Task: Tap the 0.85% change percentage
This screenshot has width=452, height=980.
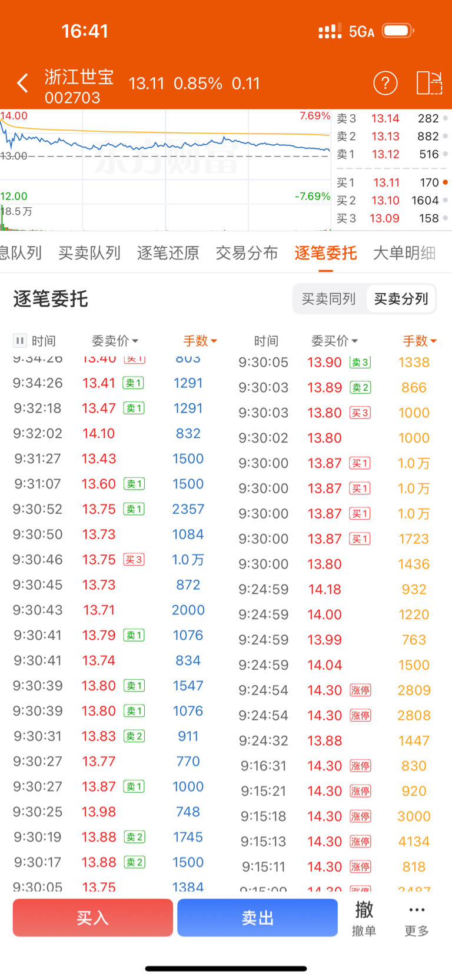Action: pos(198,84)
